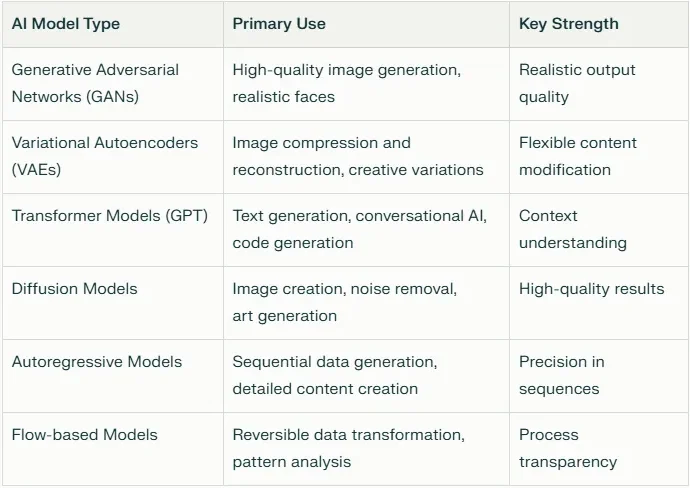Select "Image creation, noise removal" cell

tap(345, 302)
